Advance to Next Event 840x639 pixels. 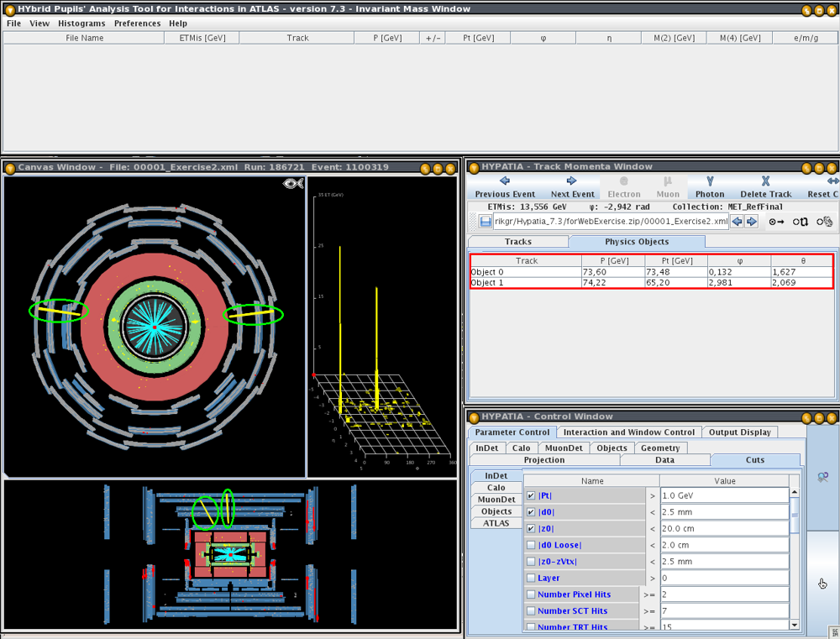(572, 186)
